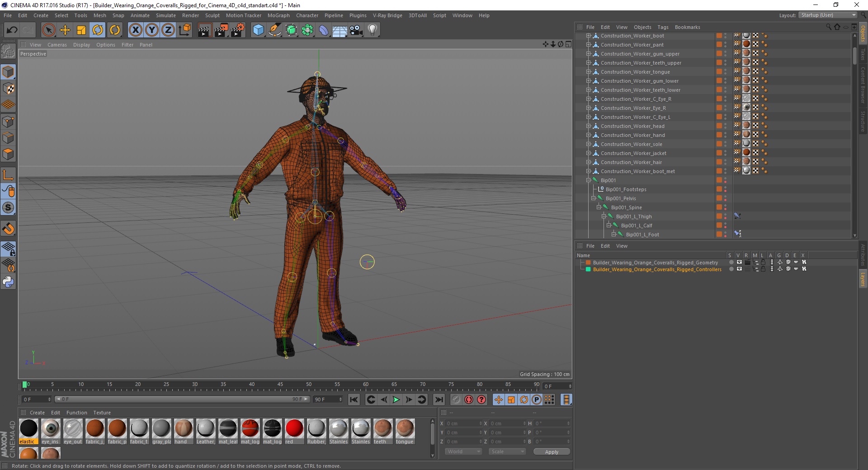
Task: Click the Make Editable icon
Action: [8, 52]
